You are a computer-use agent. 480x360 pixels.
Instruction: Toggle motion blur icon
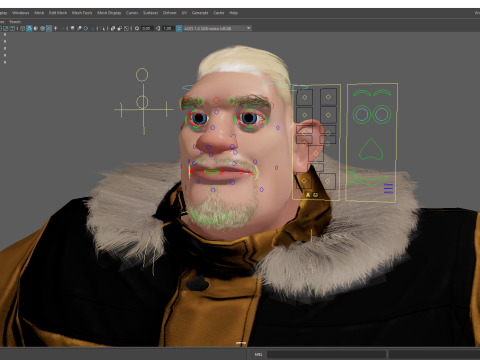(x=79, y=28)
